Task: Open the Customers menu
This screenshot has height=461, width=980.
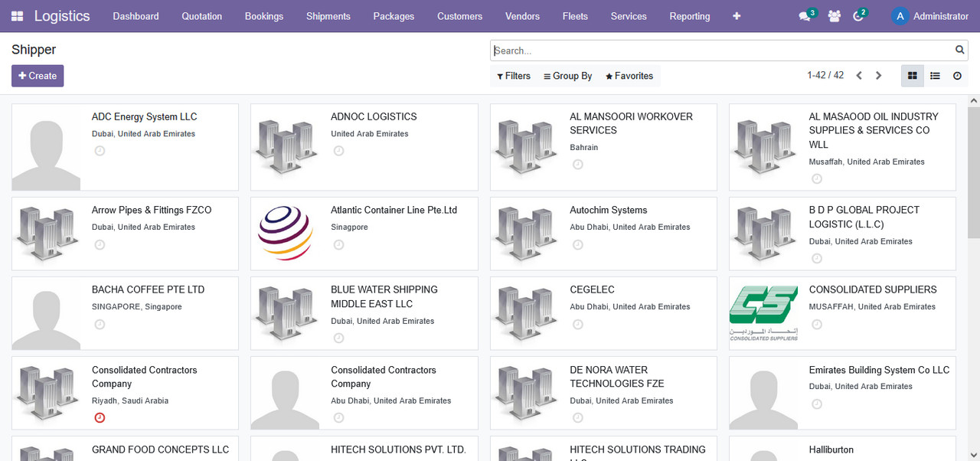Action: coord(460,16)
